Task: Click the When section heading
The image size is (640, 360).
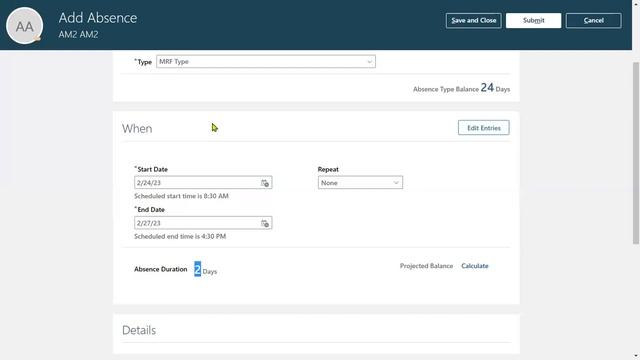Action: [x=137, y=129]
